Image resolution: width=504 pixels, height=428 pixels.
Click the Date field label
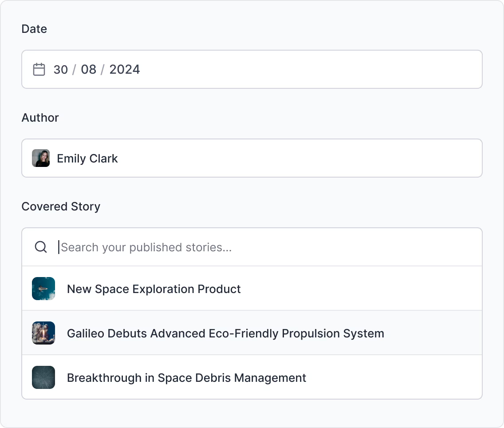point(35,29)
